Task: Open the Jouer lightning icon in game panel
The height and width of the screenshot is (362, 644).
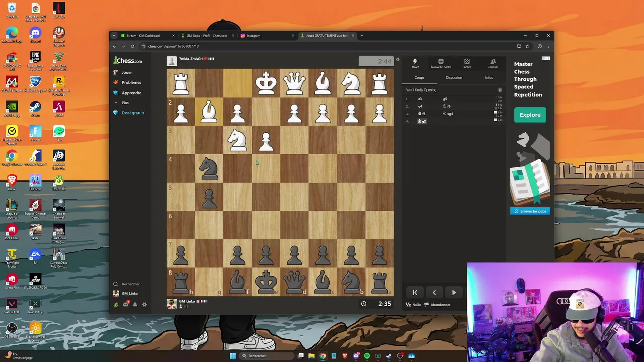Action: click(x=415, y=63)
